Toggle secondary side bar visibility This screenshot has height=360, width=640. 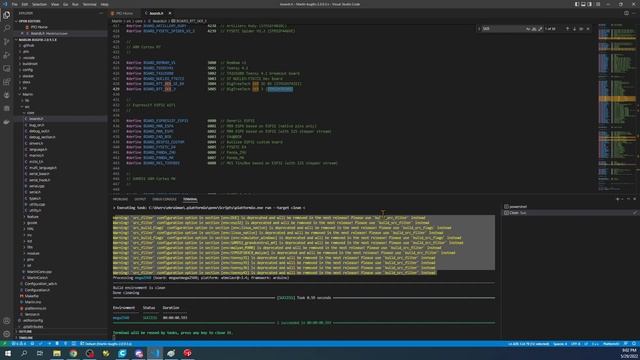[x=589, y=4]
